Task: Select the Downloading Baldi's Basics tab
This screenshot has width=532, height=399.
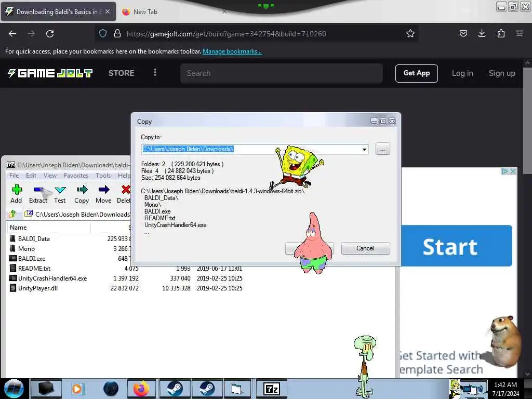Action: tap(57, 12)
